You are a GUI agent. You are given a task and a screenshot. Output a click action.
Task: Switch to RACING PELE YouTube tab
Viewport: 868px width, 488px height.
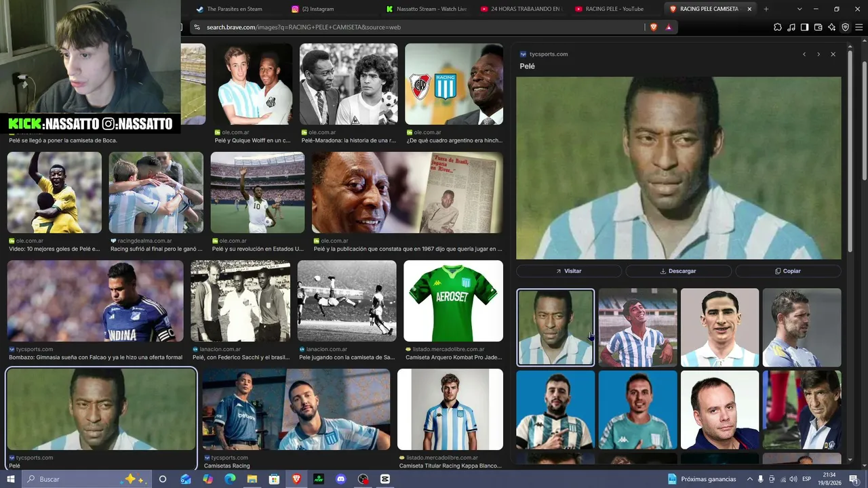(x=616, y=9)
